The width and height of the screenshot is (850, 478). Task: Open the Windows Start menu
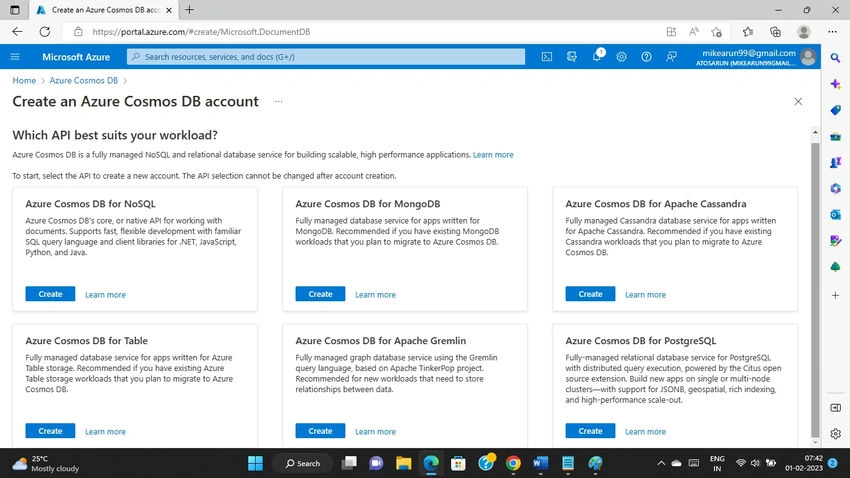coord(255,463)
